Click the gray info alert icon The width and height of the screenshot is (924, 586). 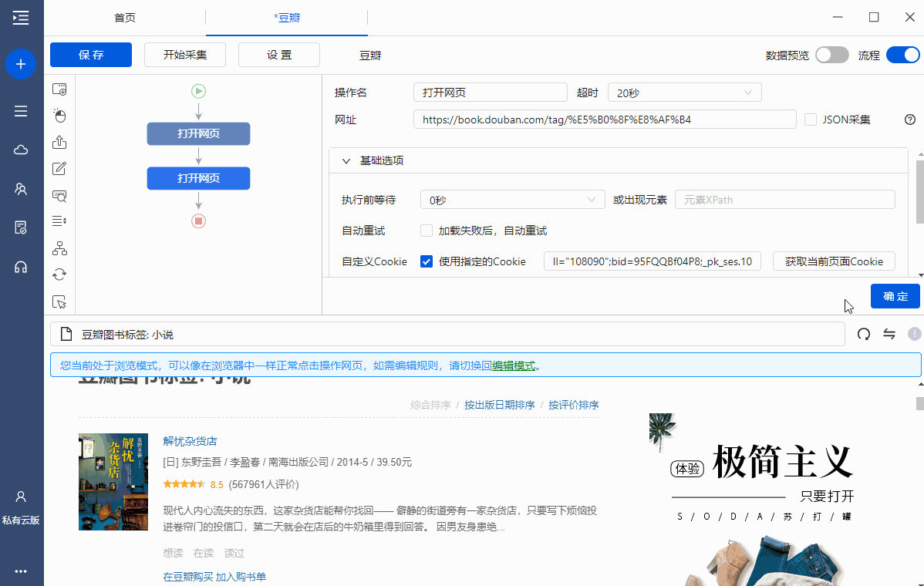tap(915, 335)
